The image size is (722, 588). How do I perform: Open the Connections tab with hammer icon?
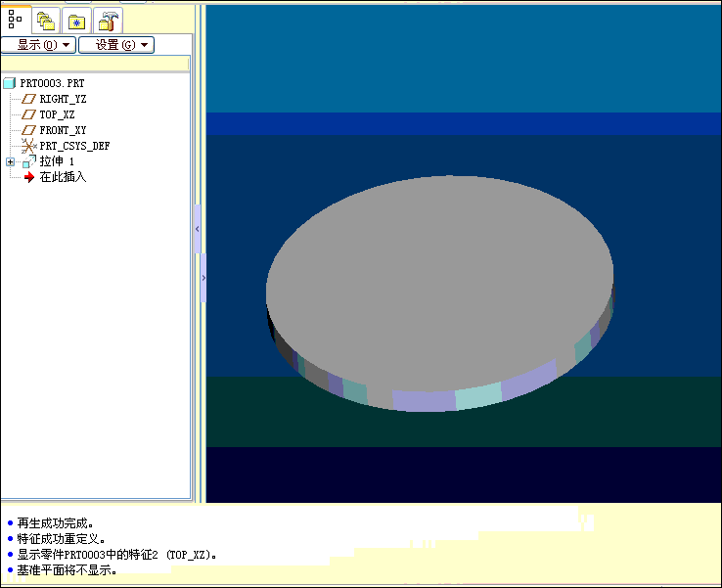109,22
